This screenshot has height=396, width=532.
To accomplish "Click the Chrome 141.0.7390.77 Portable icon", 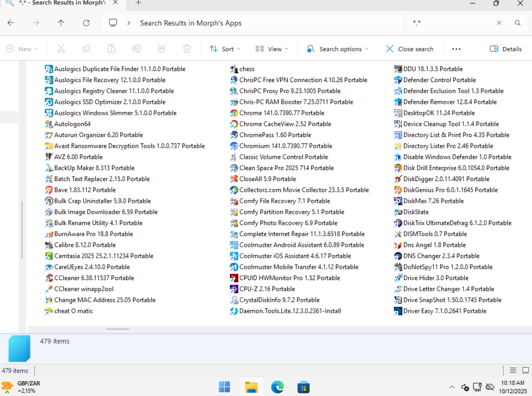I will (x=234, y=113).
